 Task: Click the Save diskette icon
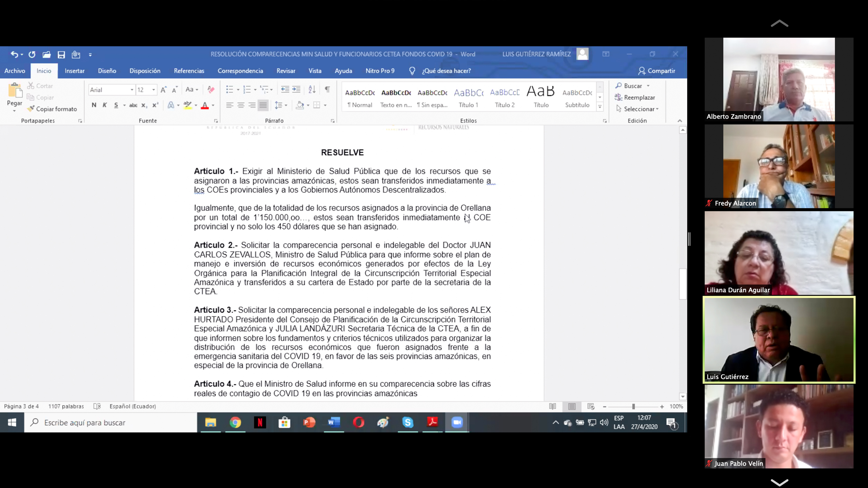tap(61, 54)
